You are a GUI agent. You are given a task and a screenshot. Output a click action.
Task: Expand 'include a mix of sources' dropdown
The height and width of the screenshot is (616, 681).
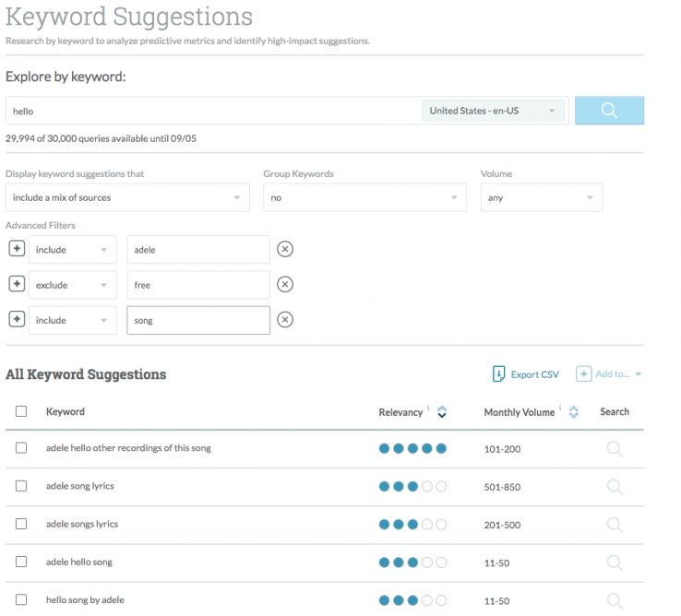tap(127, 198)
